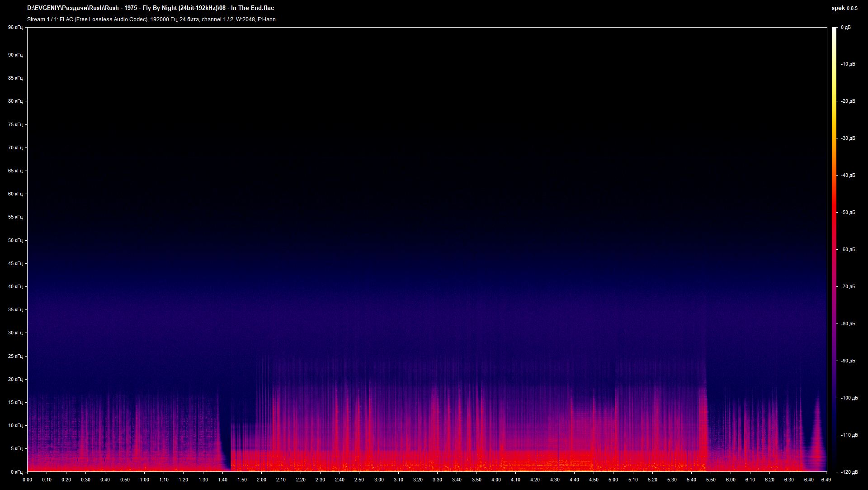This screenshot has width=868, height=490.
Task: Click the 60 кГц frequency axis label
Action: point(15,194)
